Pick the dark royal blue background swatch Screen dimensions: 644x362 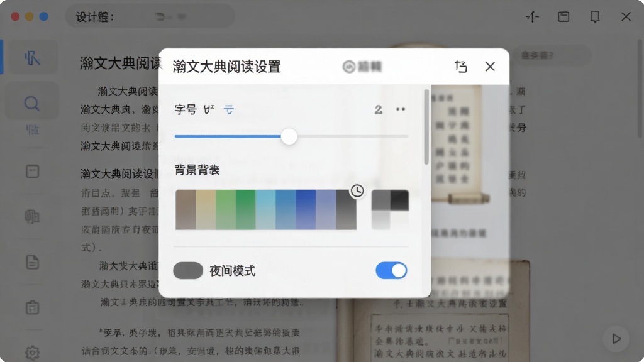click(306, 210)
